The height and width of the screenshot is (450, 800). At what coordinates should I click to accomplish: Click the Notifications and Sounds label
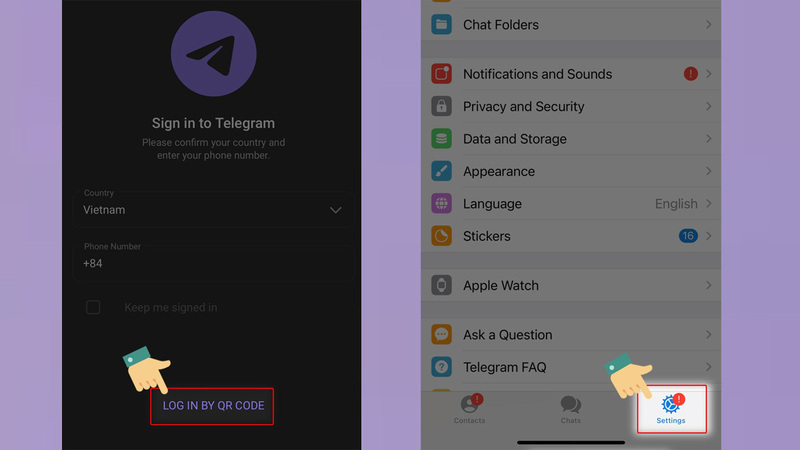click(x=537, y=74)
